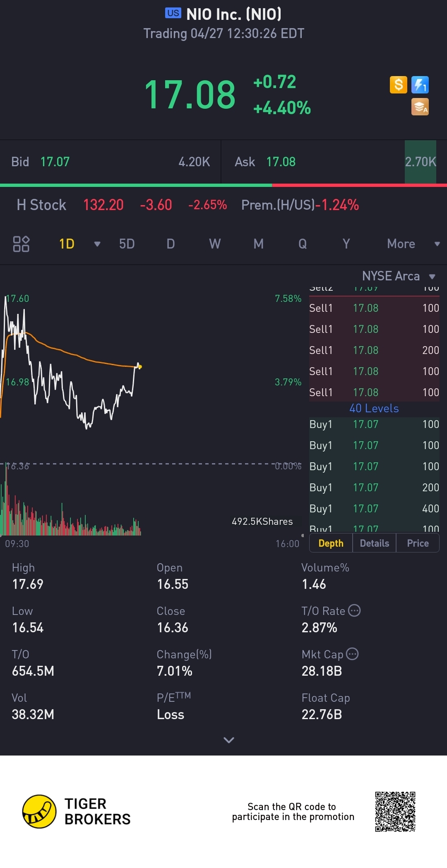This screenshot has height=868, width=447.
Task: Tap the P/E TTM Loss value
Action: (171, 714)
